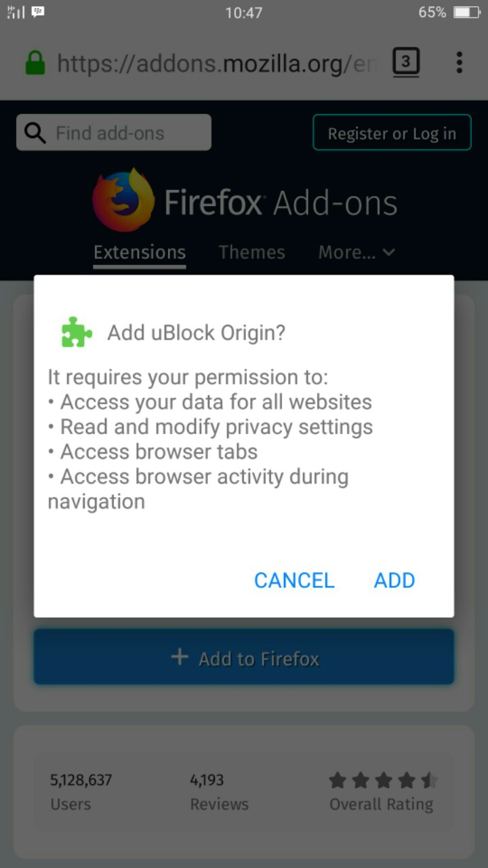
Task: Tap the overall rating stars
Action: (384, 781)
